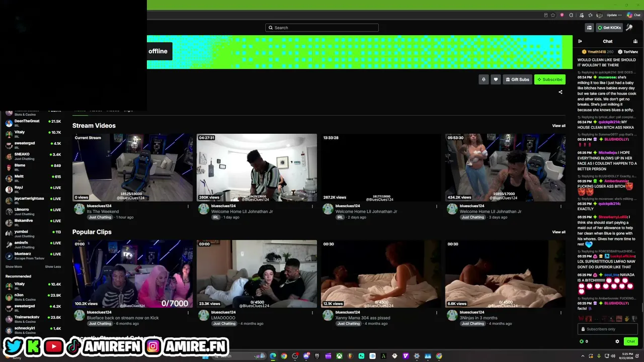Image resolution: width=644 pixels, height=362 pixels.
Task: Click the Gift Subs button
Action: [x=517, y=79]
